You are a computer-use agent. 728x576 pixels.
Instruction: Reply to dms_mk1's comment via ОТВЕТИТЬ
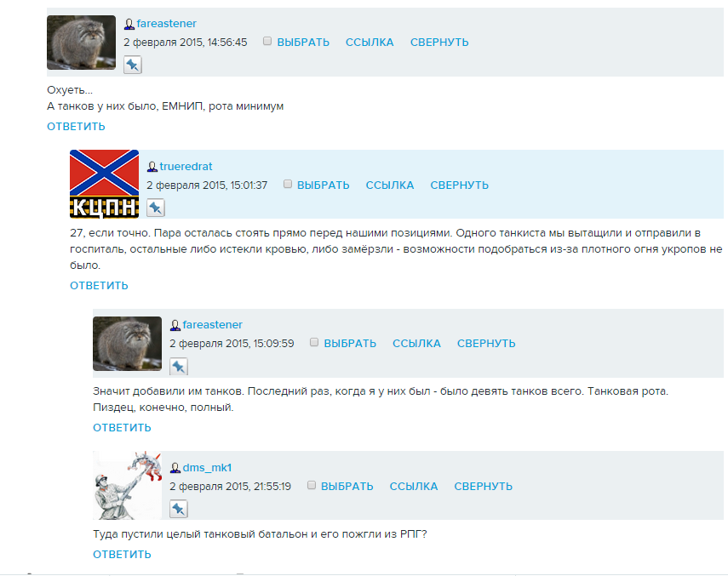click(x=122, y=554)
